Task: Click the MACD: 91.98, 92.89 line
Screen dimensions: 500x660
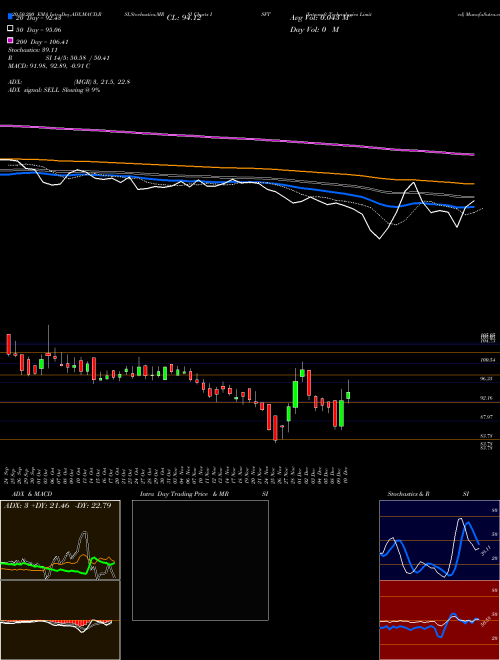Action: coord(49,66)
